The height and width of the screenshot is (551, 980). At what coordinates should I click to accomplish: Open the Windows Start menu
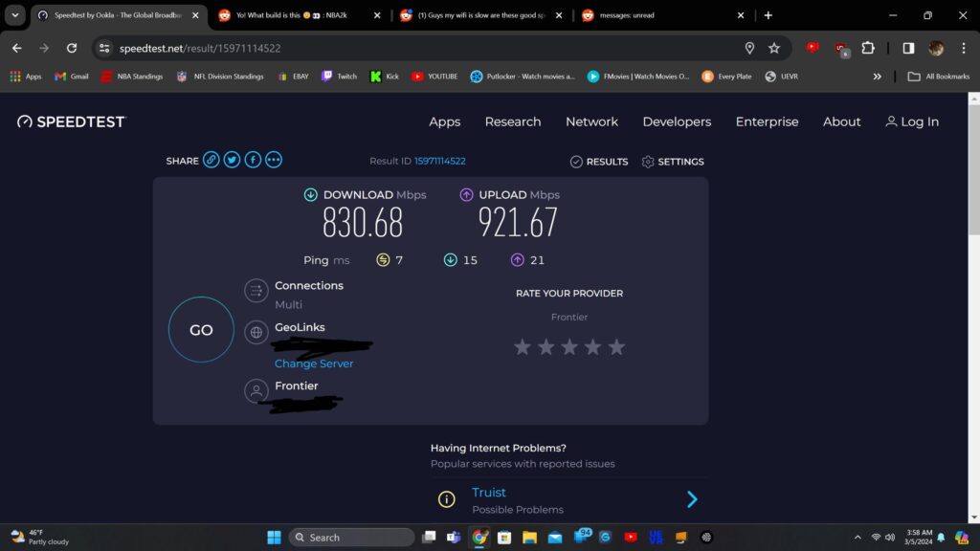[x=274, y=538]
